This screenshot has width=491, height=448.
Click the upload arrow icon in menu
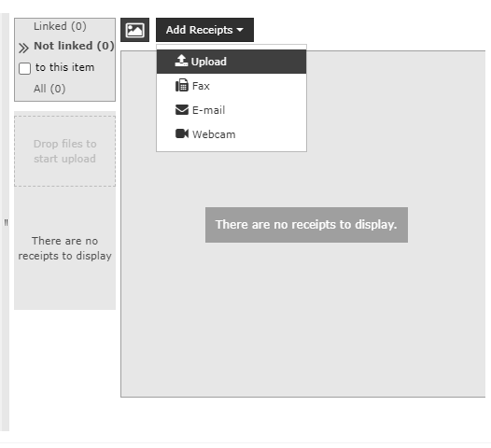coord(181,61)
